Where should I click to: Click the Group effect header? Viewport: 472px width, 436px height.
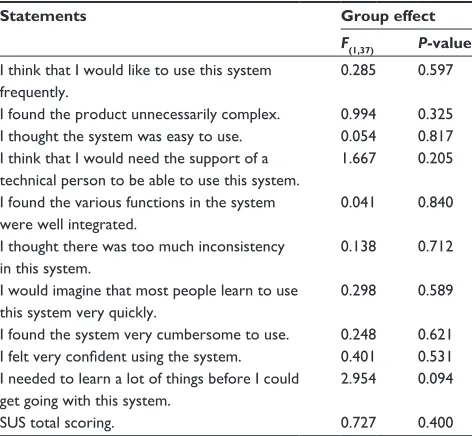388,16
